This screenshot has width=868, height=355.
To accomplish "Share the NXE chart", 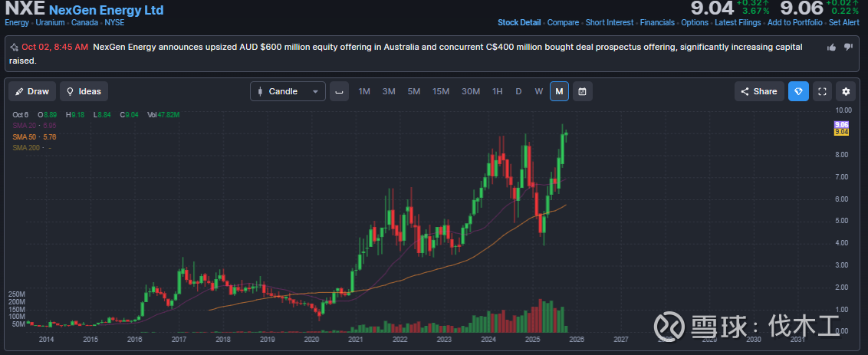I will tap(758, 92).
